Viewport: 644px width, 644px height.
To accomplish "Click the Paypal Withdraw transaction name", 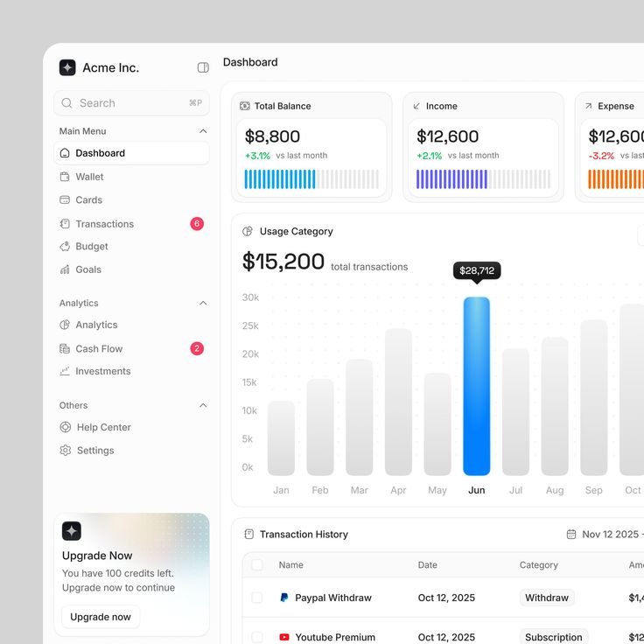I will (333, 597).
